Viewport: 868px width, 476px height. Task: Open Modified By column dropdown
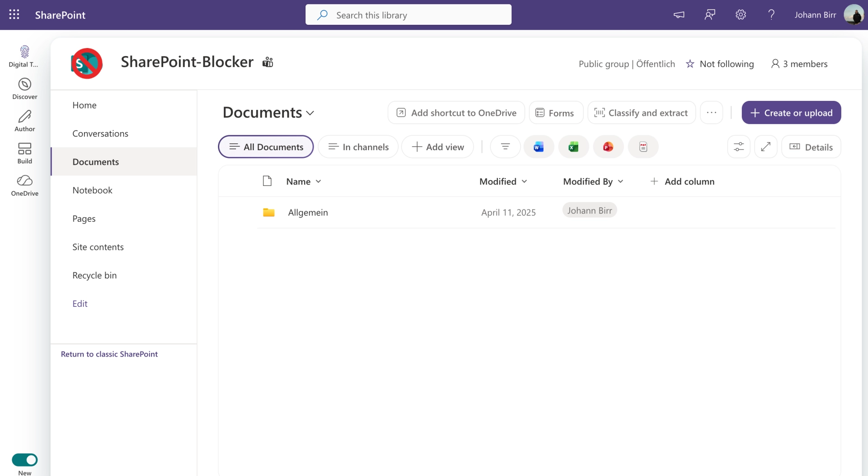tap(620, 181)
